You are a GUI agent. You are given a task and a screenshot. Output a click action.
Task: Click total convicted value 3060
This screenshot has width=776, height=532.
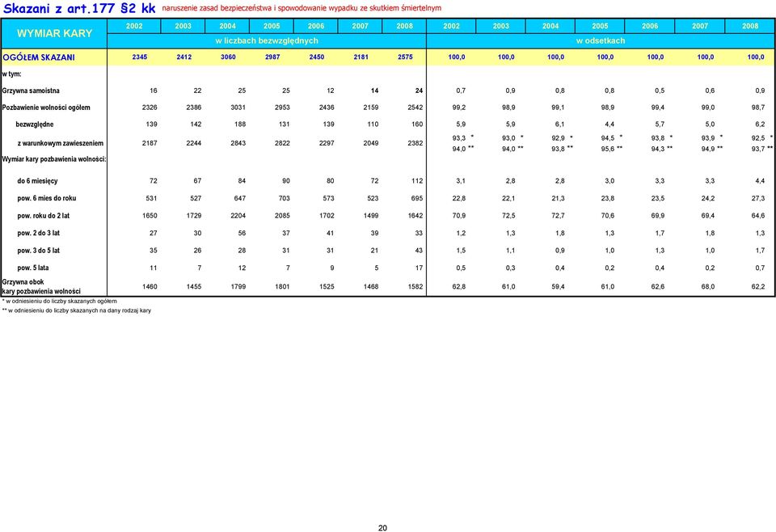[228, 57]
